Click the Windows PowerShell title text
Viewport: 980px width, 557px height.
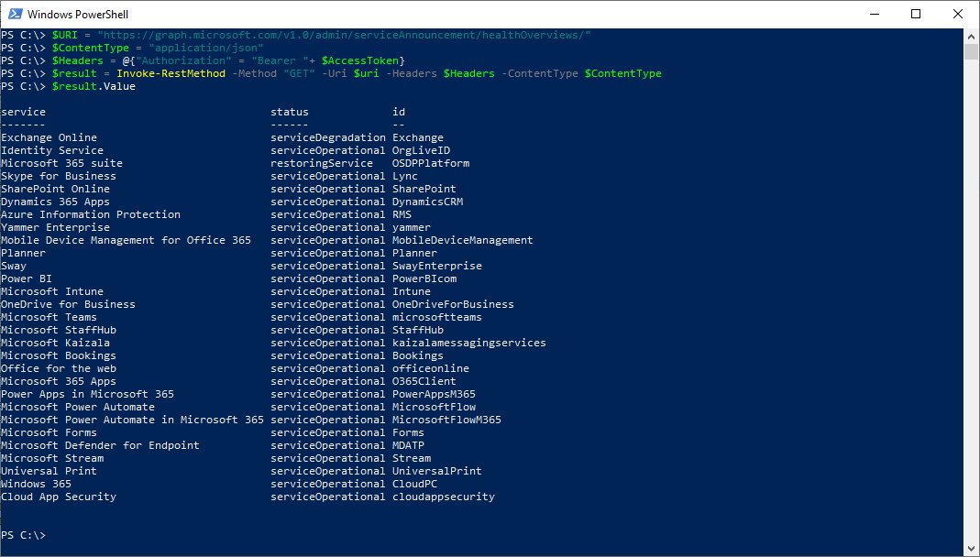(x=78, y=14)
